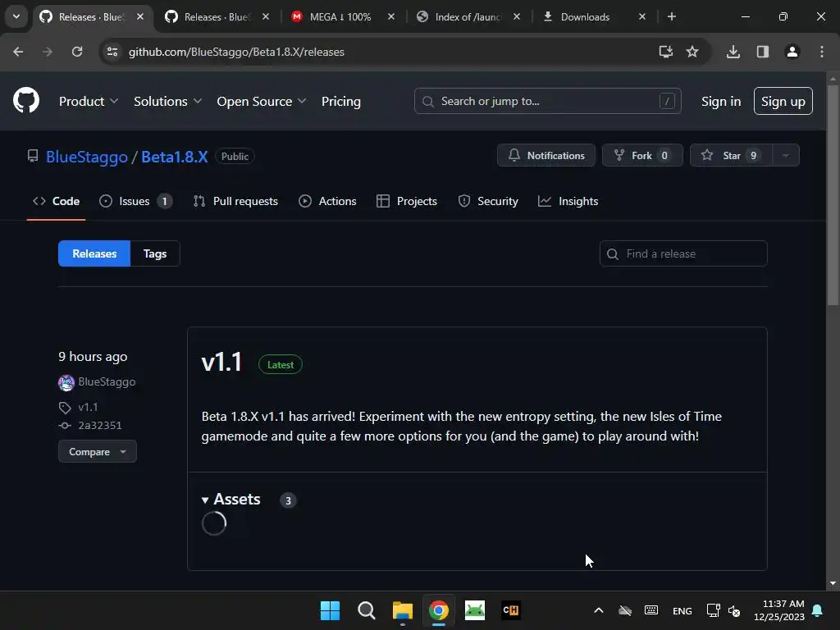840x630 pixels.
Task: Open the CH app in taskbar
Action: [511, 610]
